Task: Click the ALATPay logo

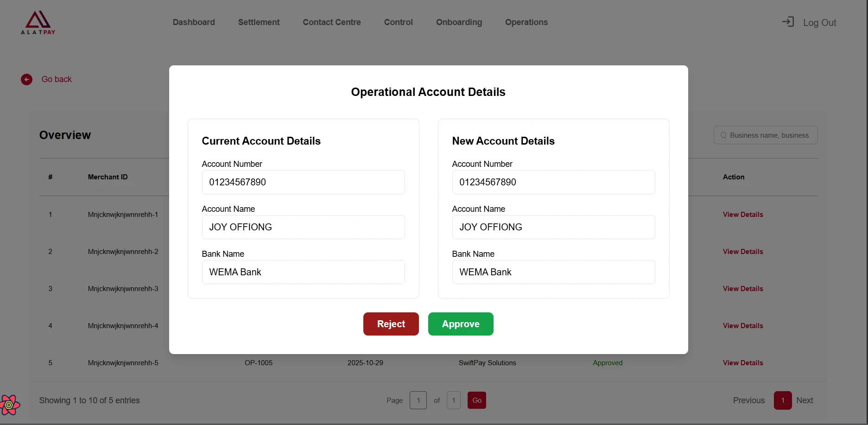Action: (38, 22)
